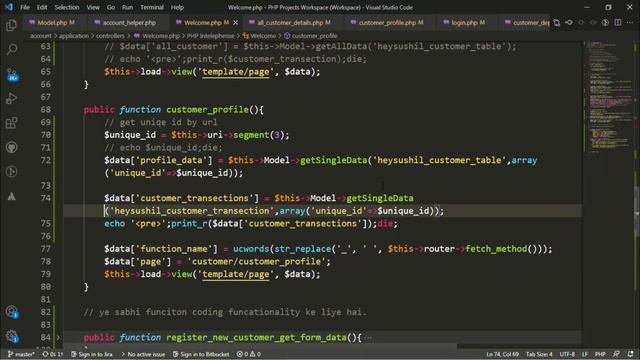Image resolution: width=640 pixels, height=360 pixels.
Task: Open the Manage gear icon
Action: coord(11,336)
